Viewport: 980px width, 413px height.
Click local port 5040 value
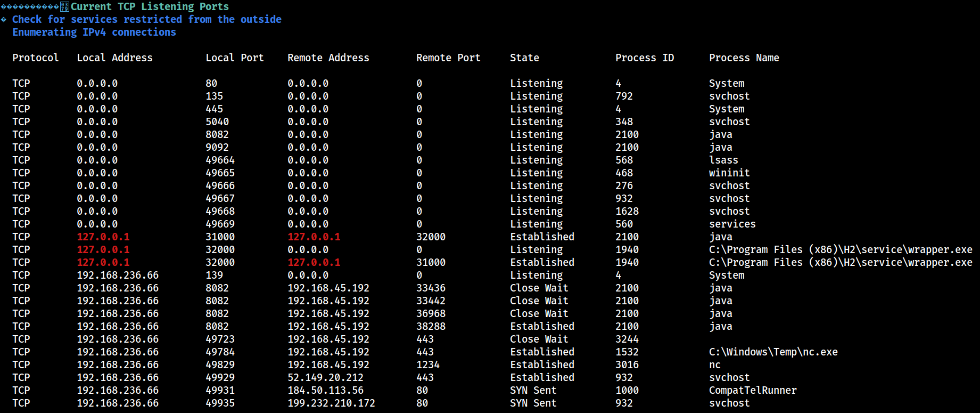(217, 122)
